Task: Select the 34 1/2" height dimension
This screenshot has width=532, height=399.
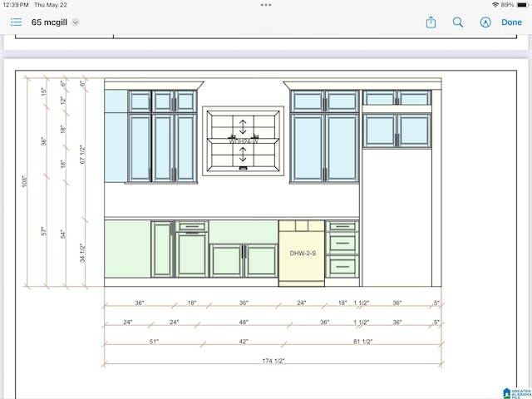Action: (82, 253)
